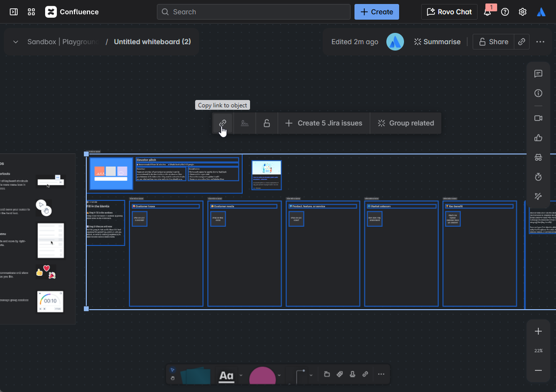Click the 00:10 timer thumbnail
This screenshot has height=392, width=556.
point(50,301)
